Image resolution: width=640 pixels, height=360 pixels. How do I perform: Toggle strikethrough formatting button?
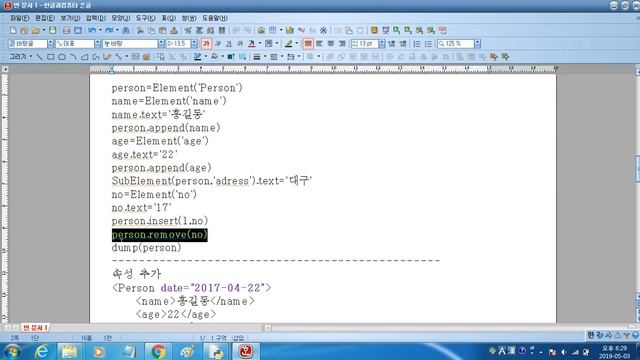240,44
